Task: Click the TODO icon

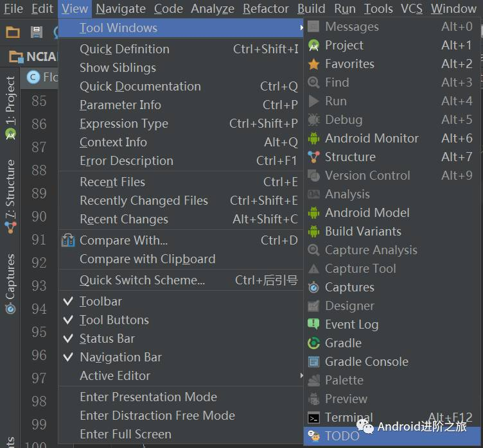Action: point(313,436)
